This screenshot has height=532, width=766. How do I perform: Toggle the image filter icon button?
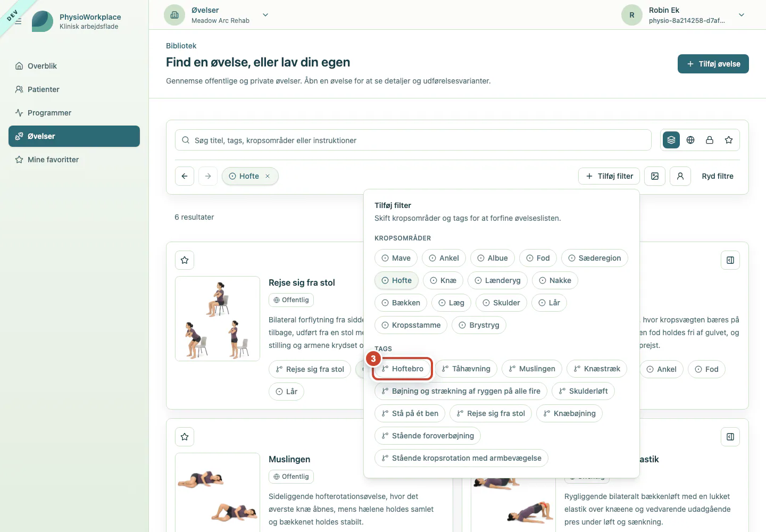655,176
